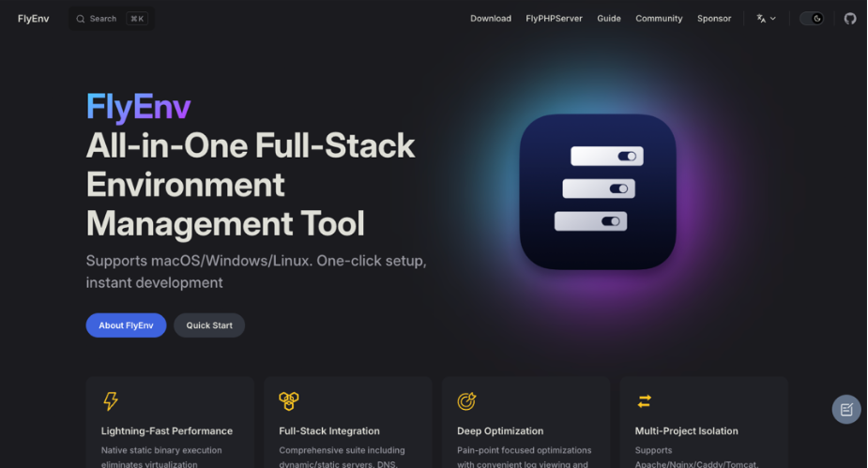This screenshot has height=468, width=868.
Task: Click the arrows Multi-Project Isolation icon
Action: tap(645, 401)
